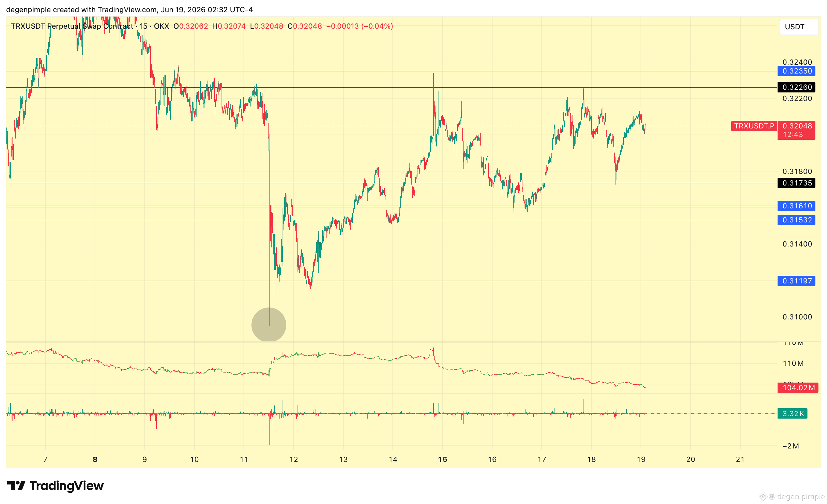827x504 pixels.
Task: Click date 17 on the time axis
Action: pyautogui.click(x=542, y=460)
